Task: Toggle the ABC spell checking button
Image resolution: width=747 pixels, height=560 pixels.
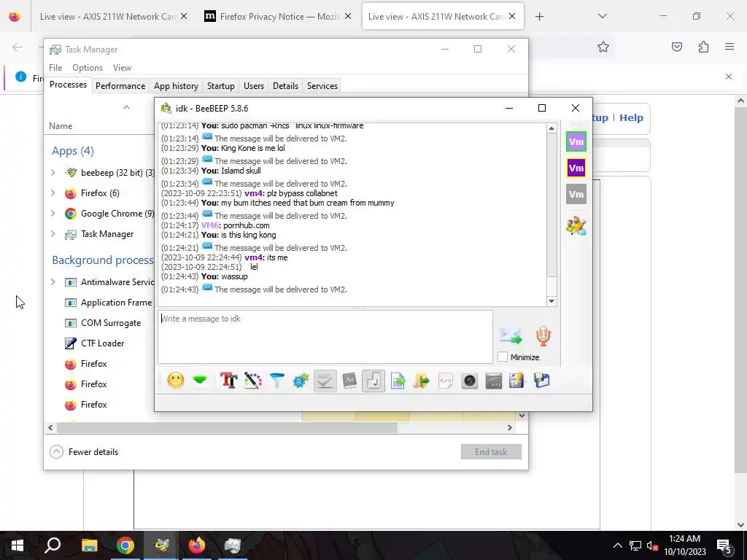Action: click(x=325, y=381)
